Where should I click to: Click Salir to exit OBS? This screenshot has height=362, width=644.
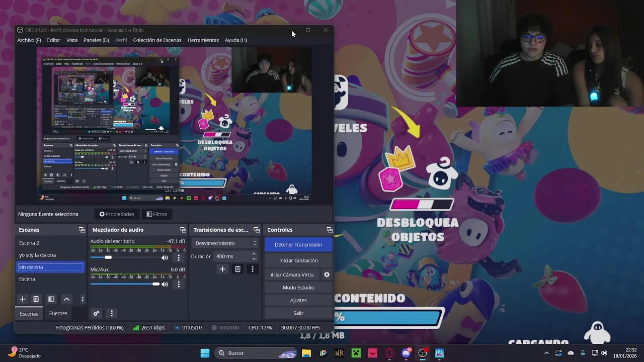tap(298, 313)
